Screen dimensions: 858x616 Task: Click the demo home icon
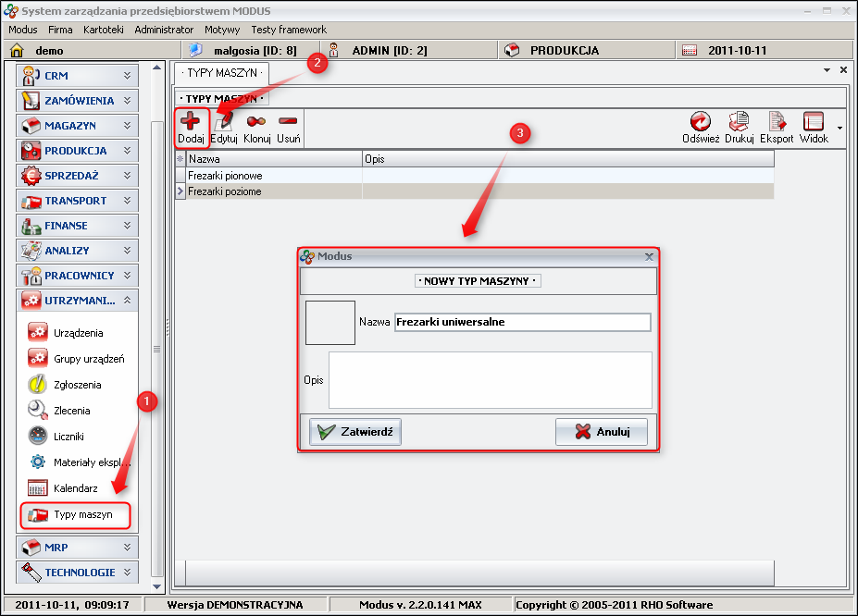click(x=17, y=50)
